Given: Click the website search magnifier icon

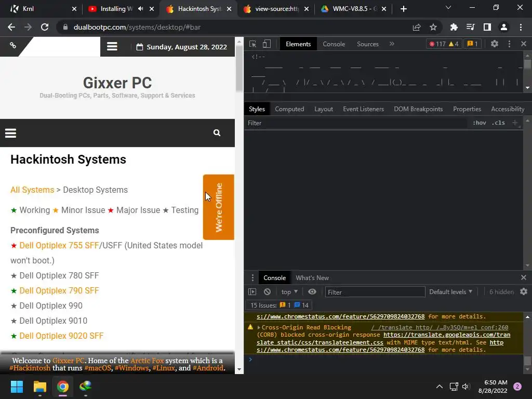Looking at the screenshot, I should tap(217, 132).
